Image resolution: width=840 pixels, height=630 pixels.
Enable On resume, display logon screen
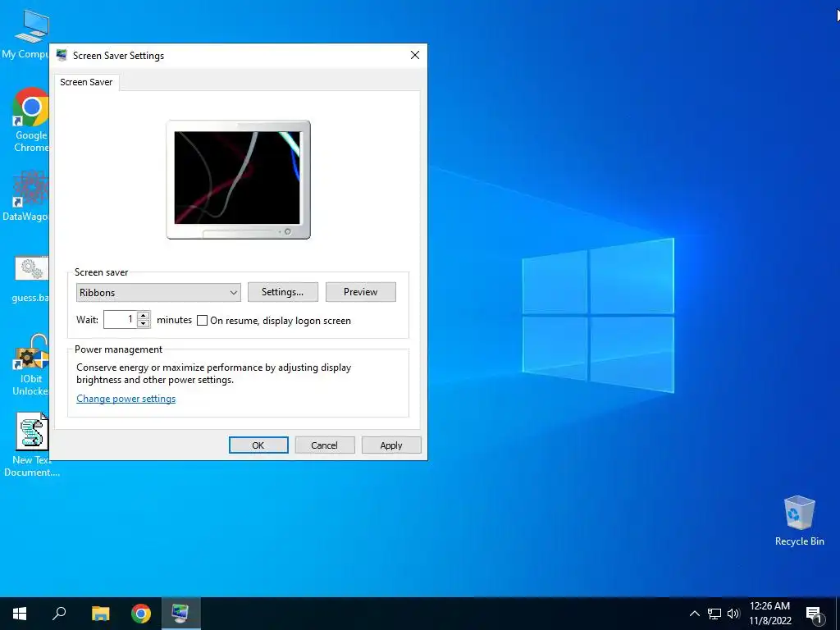[x=202, y=321]
